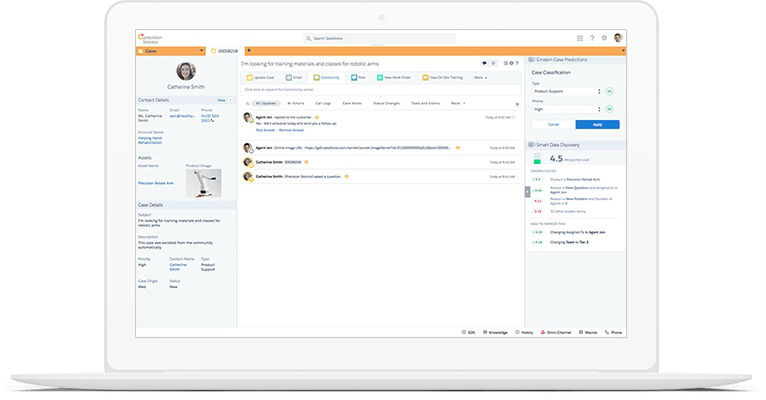This screenshot has width=766, height=400.
Task: Open the setup gear icon
Action: (x=604, y=38)
